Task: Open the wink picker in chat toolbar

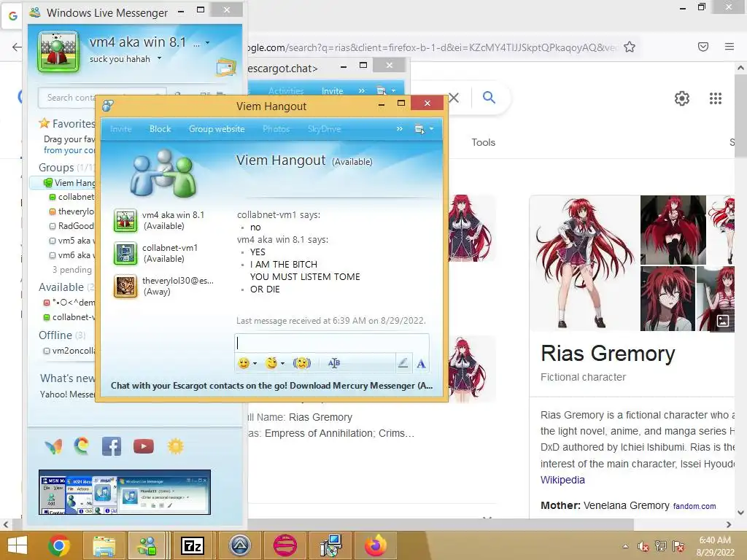Action: pos(271,363)
